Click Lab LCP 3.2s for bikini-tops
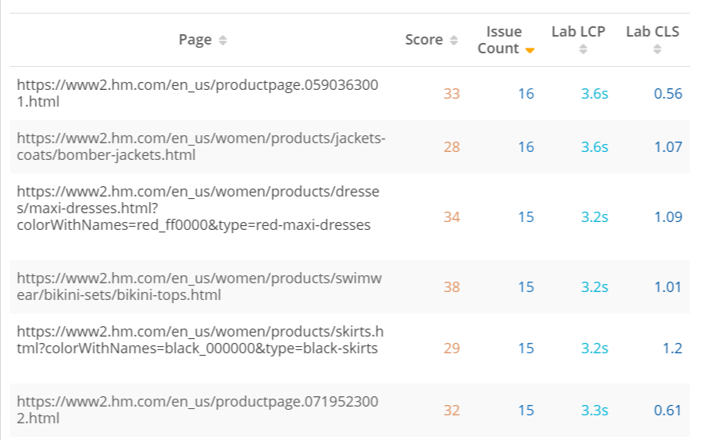Viewport: 708px width, 440px height. coord(595,287)
